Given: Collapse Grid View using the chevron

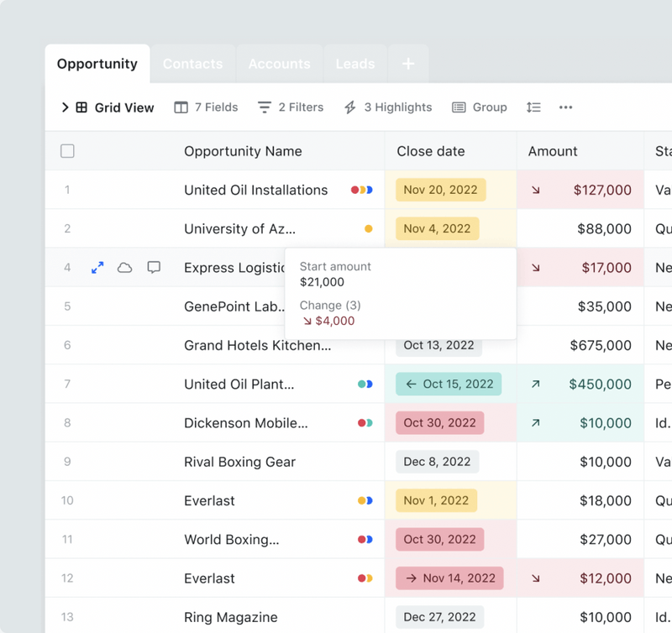Looking at the screenshot, I should [x=64, y=107].
